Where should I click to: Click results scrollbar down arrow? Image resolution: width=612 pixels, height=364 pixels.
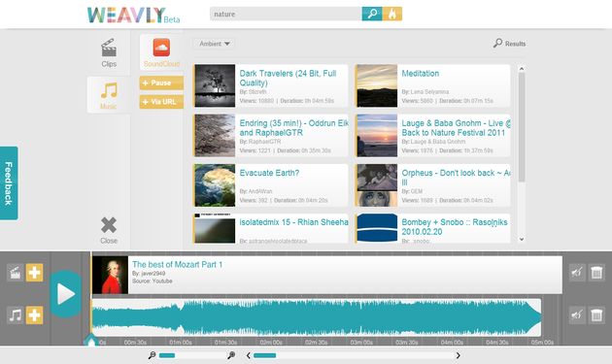(x=522, y=239)
